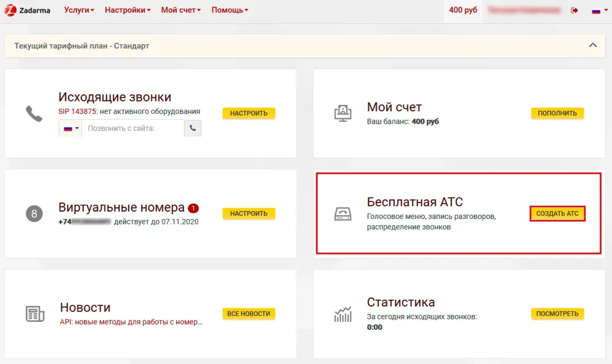Click the Ваш баланс: 400 руб text
The width and height of the screenshot is (612, 364).
pyautogui.click(x=403, y=121)
